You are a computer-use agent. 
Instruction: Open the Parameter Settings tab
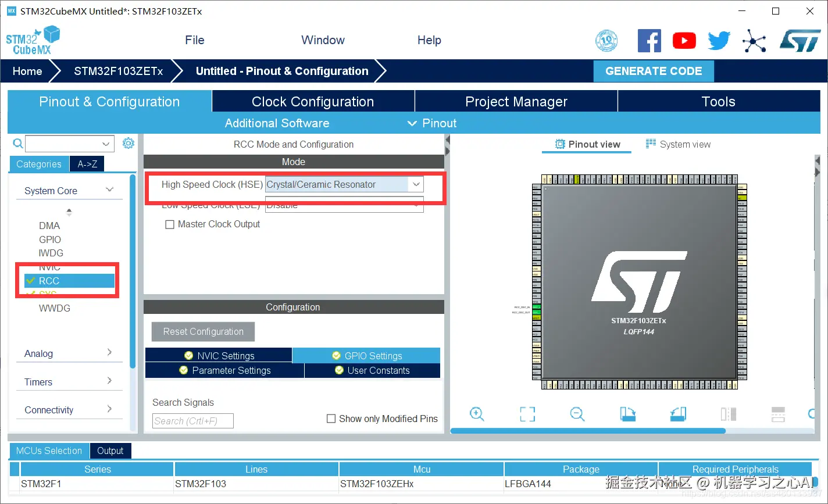point(224,370)
